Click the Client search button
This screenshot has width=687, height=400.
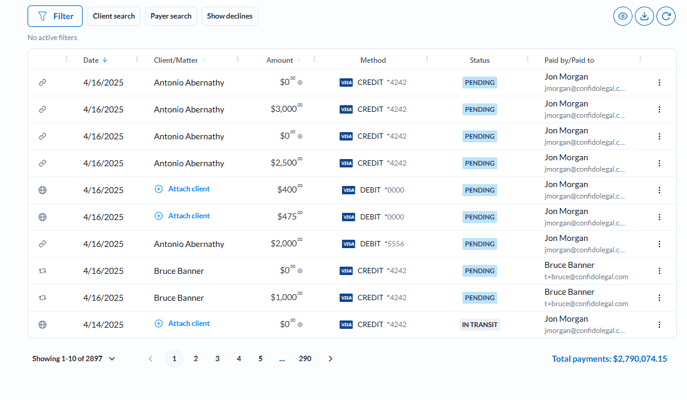(x=113, y=16)
